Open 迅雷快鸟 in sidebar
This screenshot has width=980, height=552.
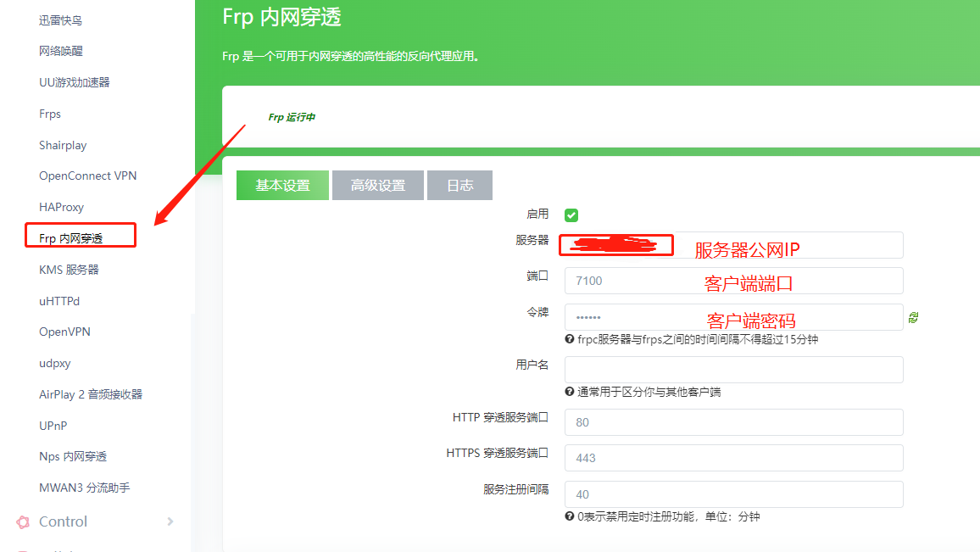[x=61, y=20]
